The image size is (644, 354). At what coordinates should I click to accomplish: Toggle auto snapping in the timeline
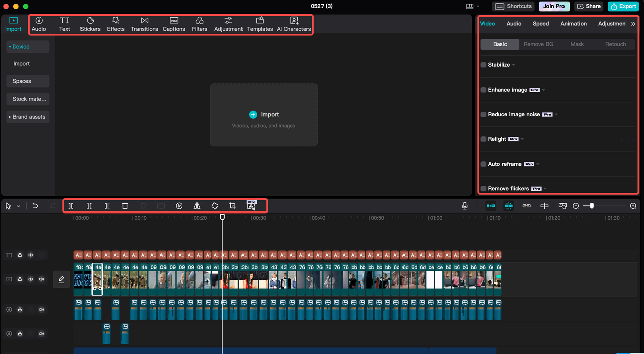tap(509, 206)
